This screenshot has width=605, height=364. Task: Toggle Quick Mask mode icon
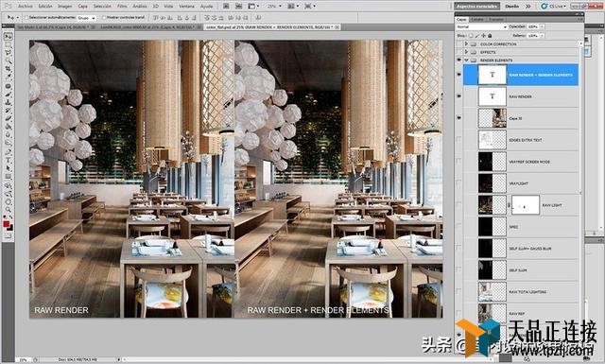8,235
